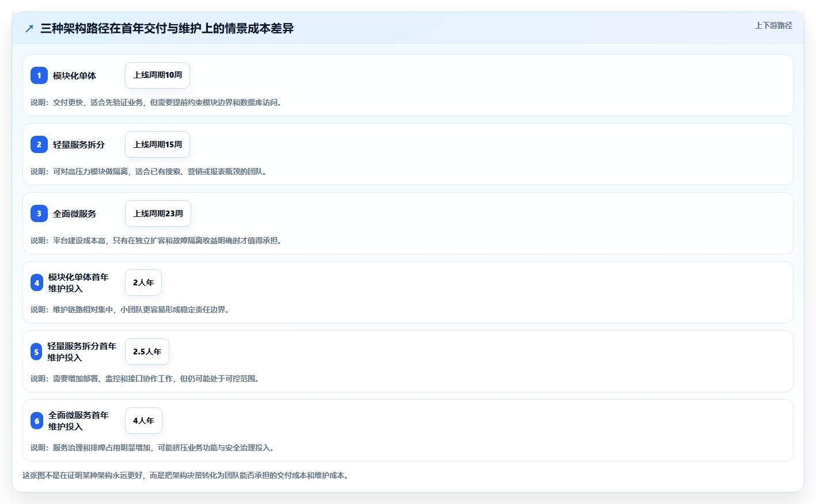Click the note starting 说明：需要增加部署
Screen dimensions: 816x504
coord(146,379)
